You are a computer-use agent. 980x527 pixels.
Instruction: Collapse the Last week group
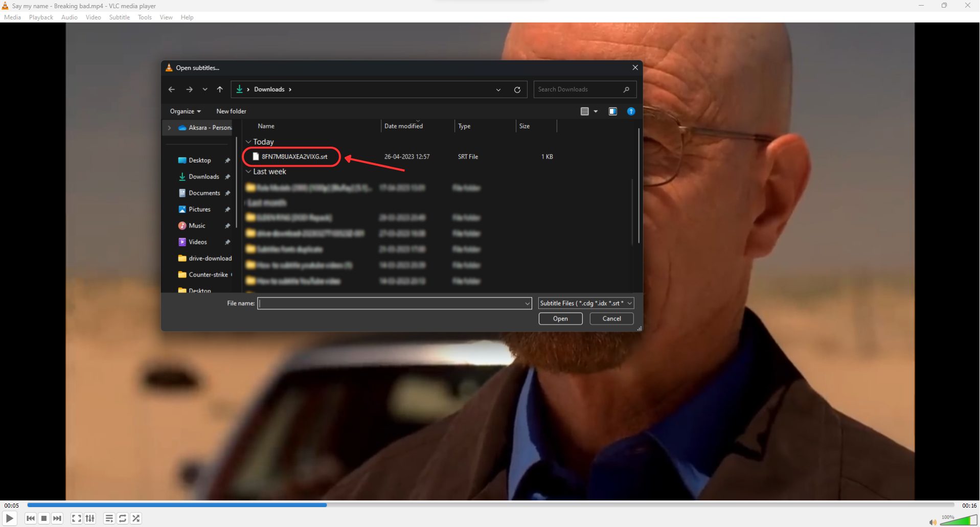pyautogui.click(x=248, y=172)
